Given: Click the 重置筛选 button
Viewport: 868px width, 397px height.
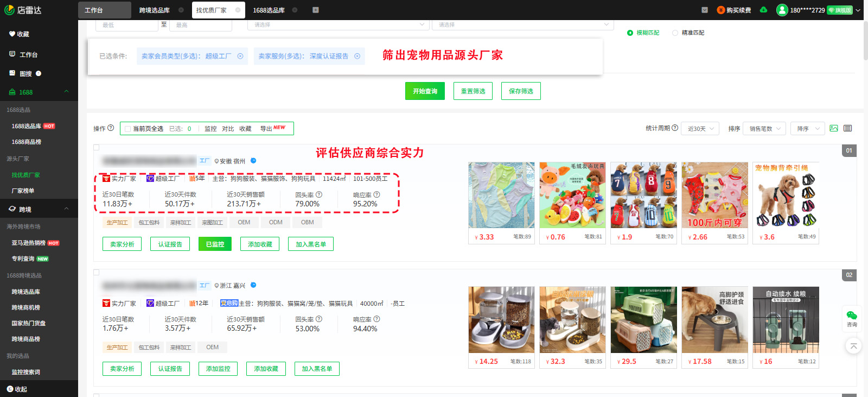Looking at the screenshot, I should pos(473,91).
